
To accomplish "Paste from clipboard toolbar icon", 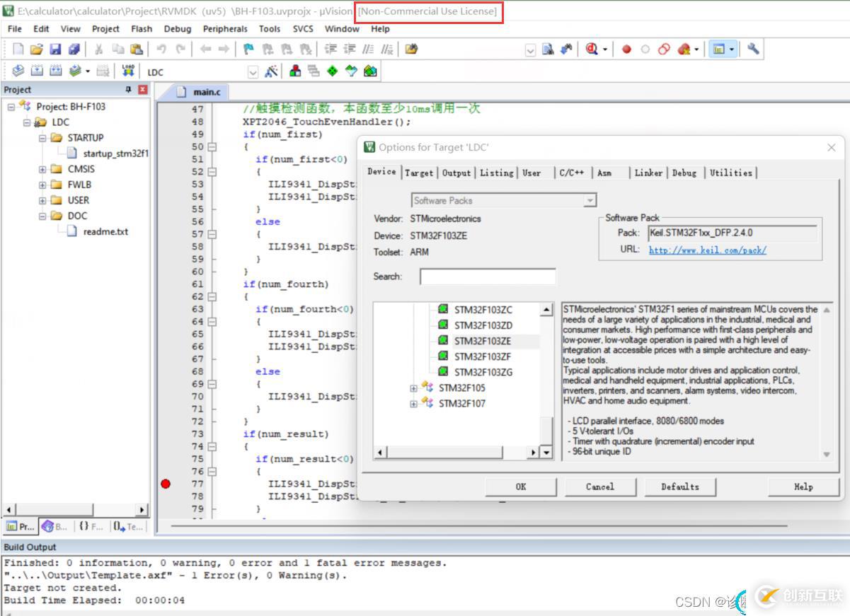I will click(x=137, y=49).
